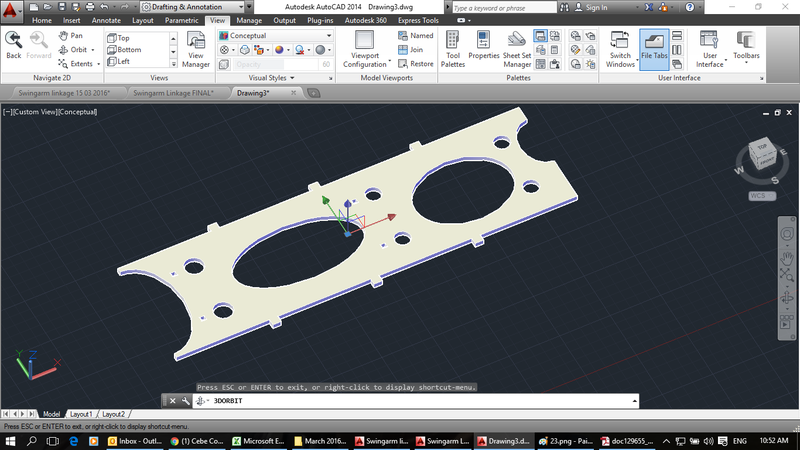Switch to Swingarm Linkage FINAL drawing tab
This screenshot has height=450, width=800.
(173, 92)
